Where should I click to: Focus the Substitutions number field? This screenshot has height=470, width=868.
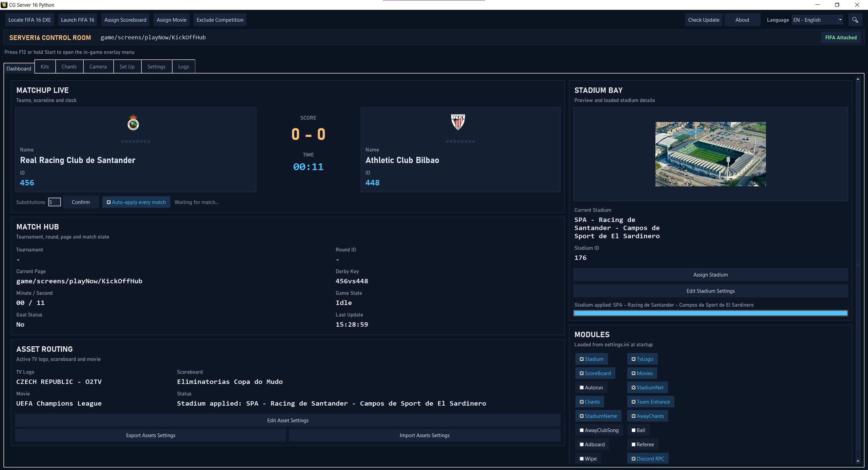(x=54, y=202)
